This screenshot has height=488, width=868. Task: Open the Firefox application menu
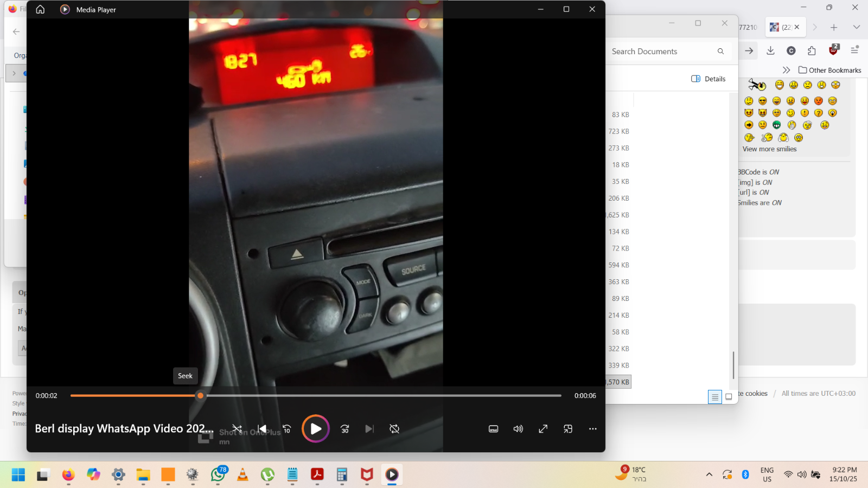(854, 50)
